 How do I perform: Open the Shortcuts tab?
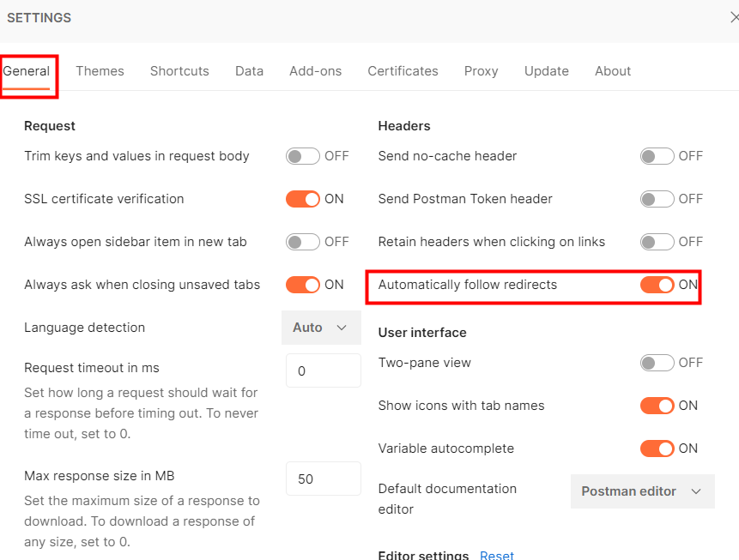click(179, 71)
